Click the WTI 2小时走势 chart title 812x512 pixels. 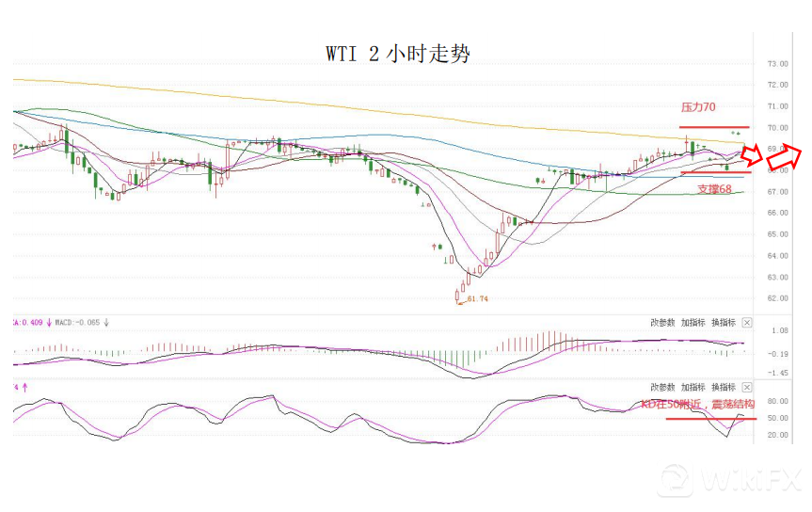tap(398, 54)
